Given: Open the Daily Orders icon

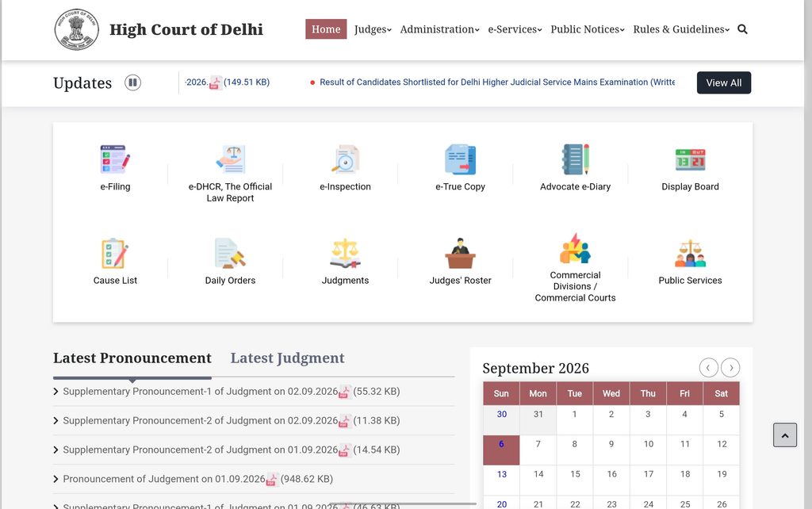Looking at the screenshot, I should [231, 253].
